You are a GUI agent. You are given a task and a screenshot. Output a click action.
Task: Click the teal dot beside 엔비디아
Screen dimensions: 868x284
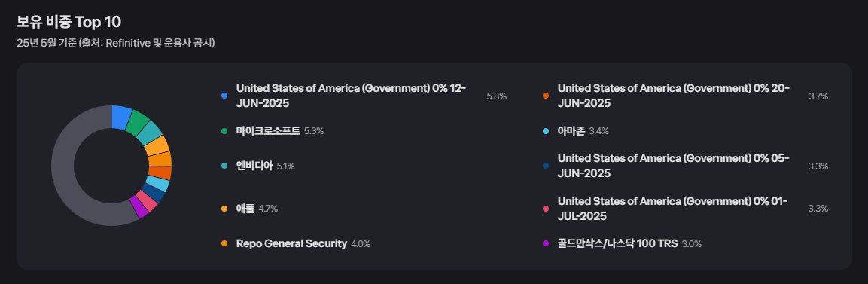(x=224, y=166)
